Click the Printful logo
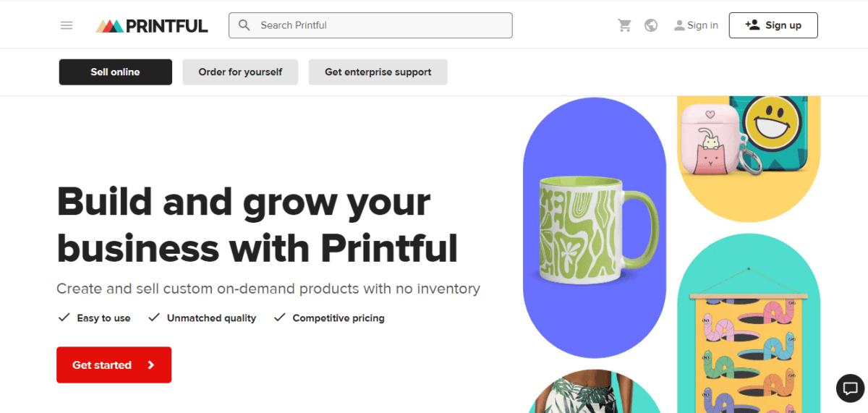This screenshot has width=868, height=413. point(152,26)
